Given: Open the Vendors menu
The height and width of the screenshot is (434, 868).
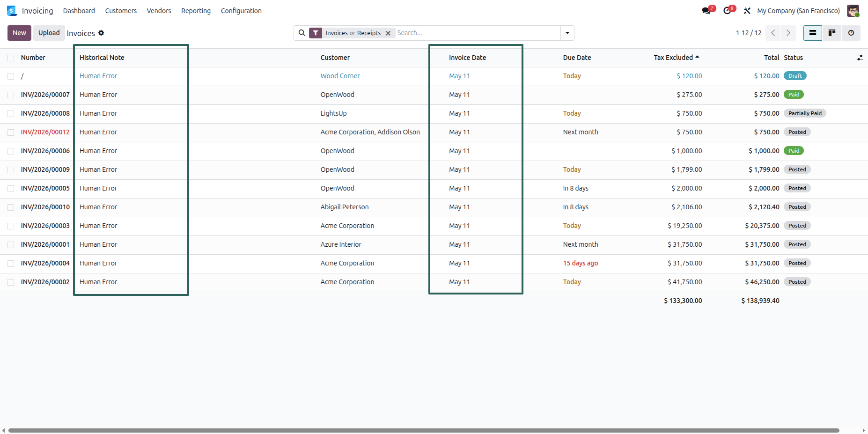Looking at the screenshot, I should (x=159, y=11).
